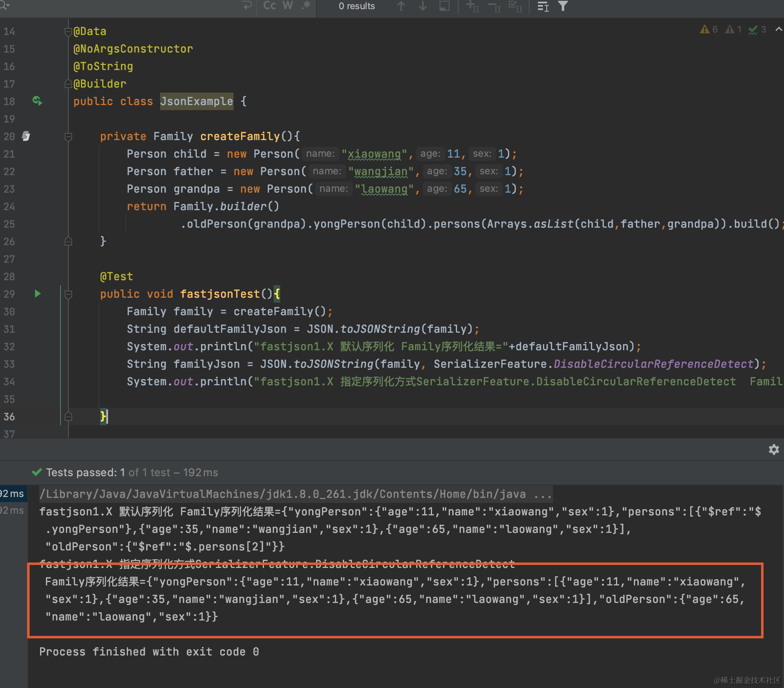Click fold end marker on line 26

pos(68,241)
